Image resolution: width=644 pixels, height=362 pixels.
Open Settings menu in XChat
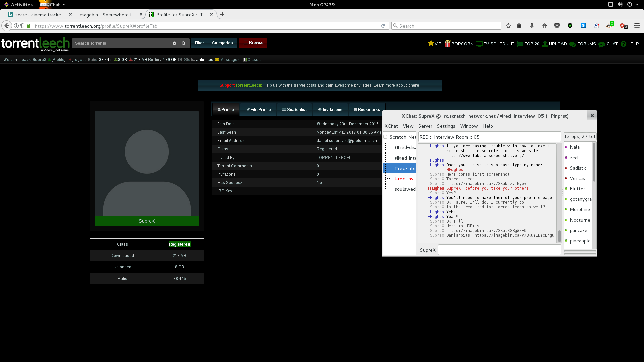(x=446, y=126)
